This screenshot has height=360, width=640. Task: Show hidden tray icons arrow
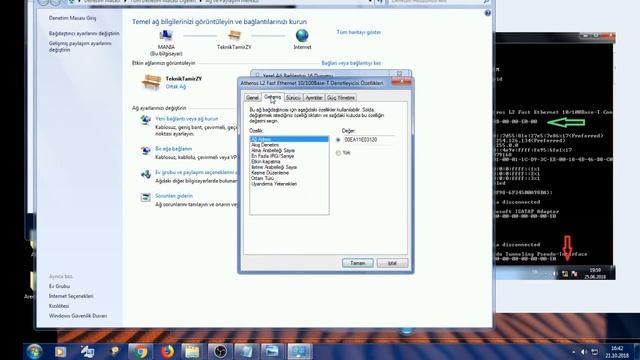[x=574, y=352]
